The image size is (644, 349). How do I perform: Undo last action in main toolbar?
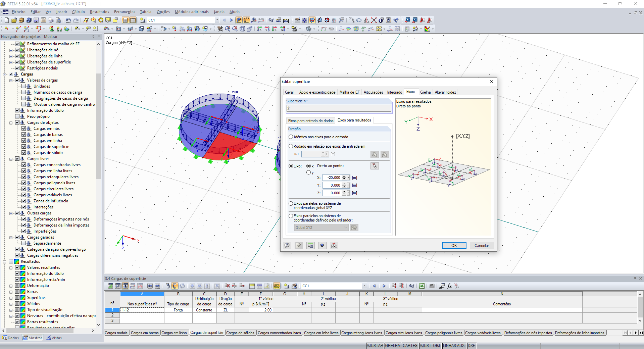click(68, 20)
